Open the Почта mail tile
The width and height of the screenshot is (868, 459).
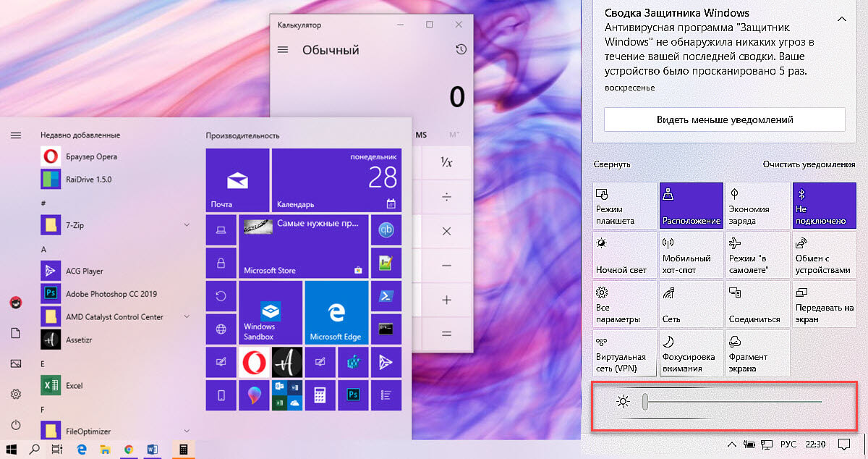pyautogui.click(x=237, y=180)
